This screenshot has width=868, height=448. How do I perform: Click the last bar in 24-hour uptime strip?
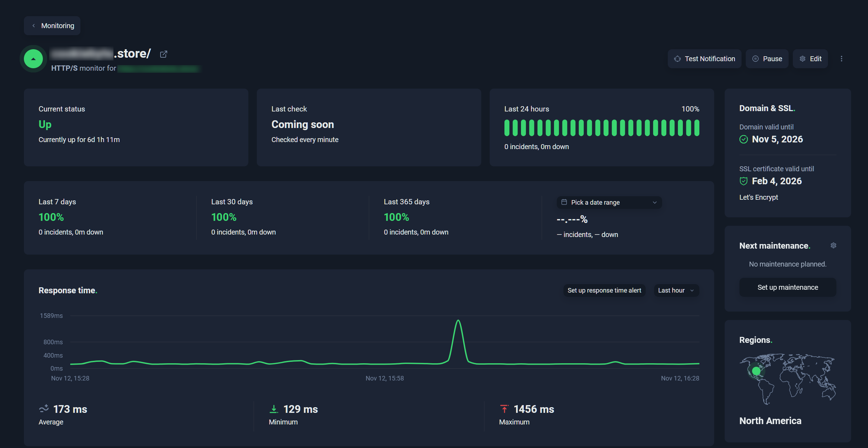coord(697,128)
